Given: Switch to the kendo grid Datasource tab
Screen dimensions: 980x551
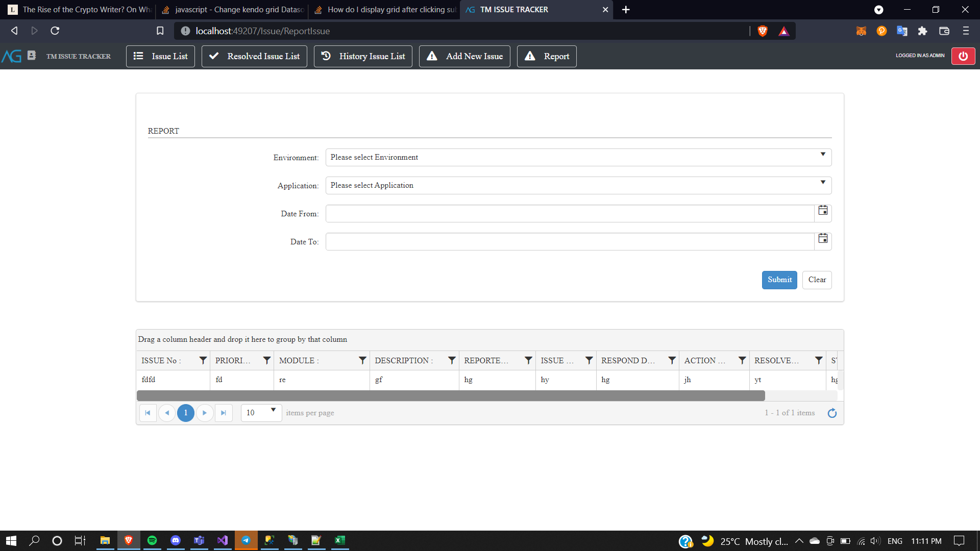Looking at the screenshot, I should coord(232,10).
